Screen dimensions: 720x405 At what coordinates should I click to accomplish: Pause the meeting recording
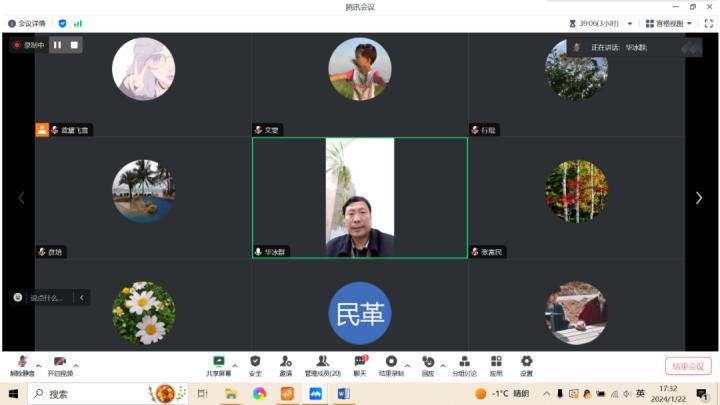(57, 45)
